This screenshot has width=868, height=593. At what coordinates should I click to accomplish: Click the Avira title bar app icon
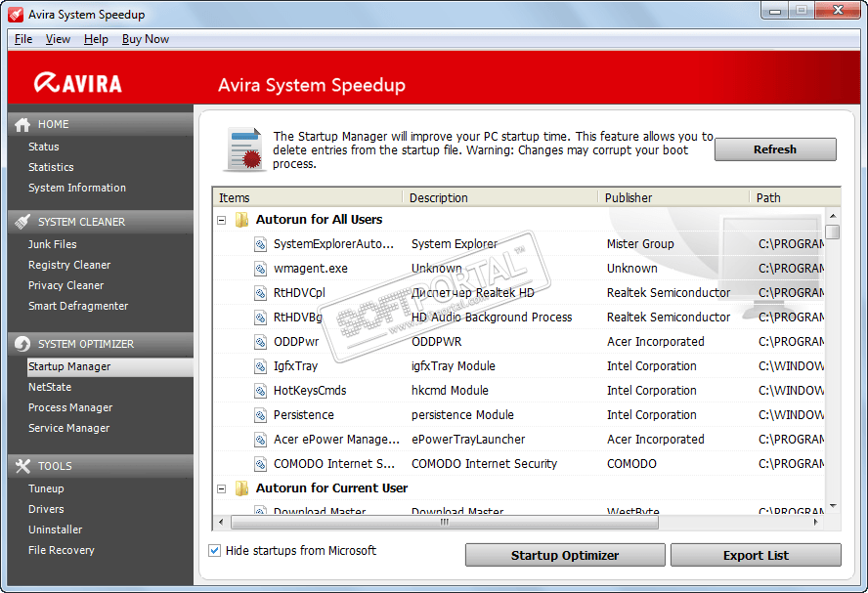(16, 15)
